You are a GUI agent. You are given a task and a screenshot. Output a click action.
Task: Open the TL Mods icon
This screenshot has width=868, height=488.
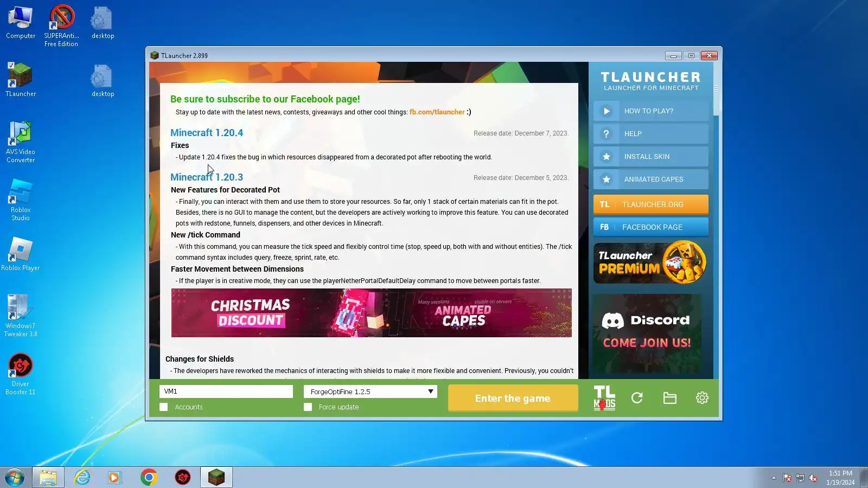tap(604, 398)
